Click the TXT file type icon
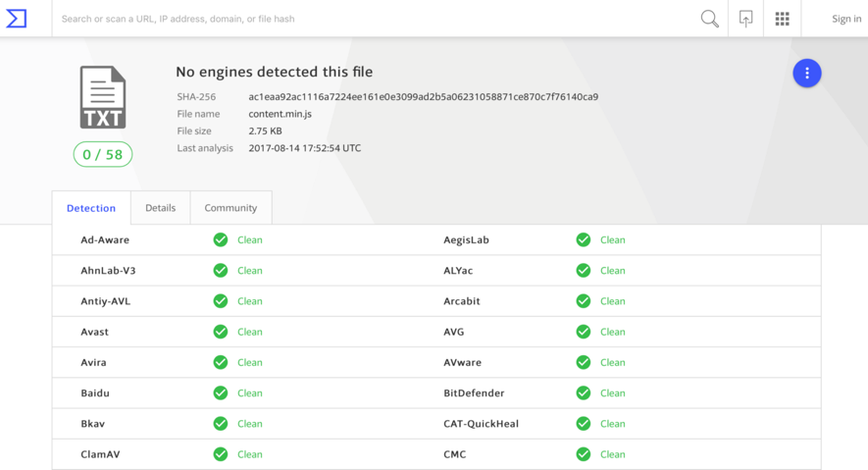This screenshot has height=470, width=868. click(x=103, y=97)
